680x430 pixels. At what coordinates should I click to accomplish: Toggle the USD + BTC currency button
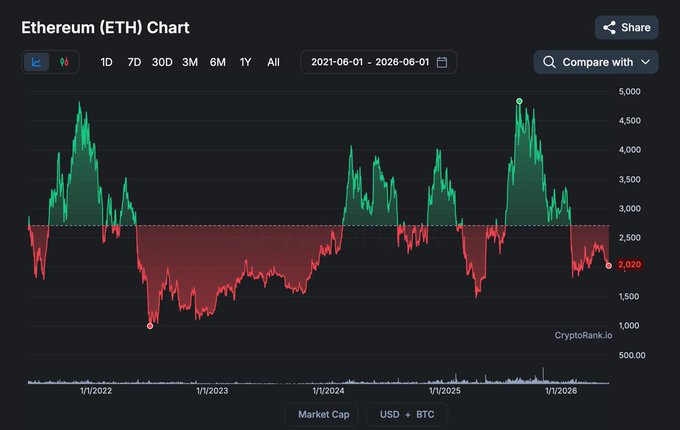click(x=407, y=414)
